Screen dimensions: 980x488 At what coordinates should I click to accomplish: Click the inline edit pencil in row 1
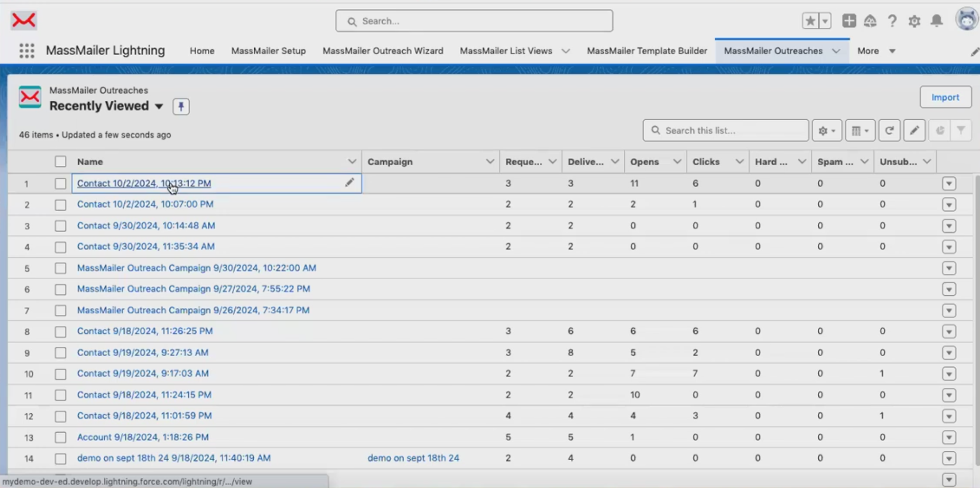(x=349, y=183)
